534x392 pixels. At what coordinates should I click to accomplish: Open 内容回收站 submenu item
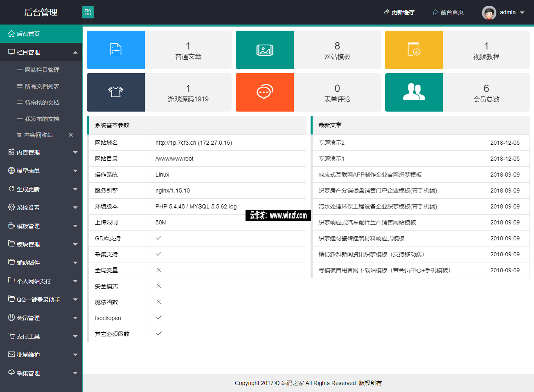[x=38, y=135]
